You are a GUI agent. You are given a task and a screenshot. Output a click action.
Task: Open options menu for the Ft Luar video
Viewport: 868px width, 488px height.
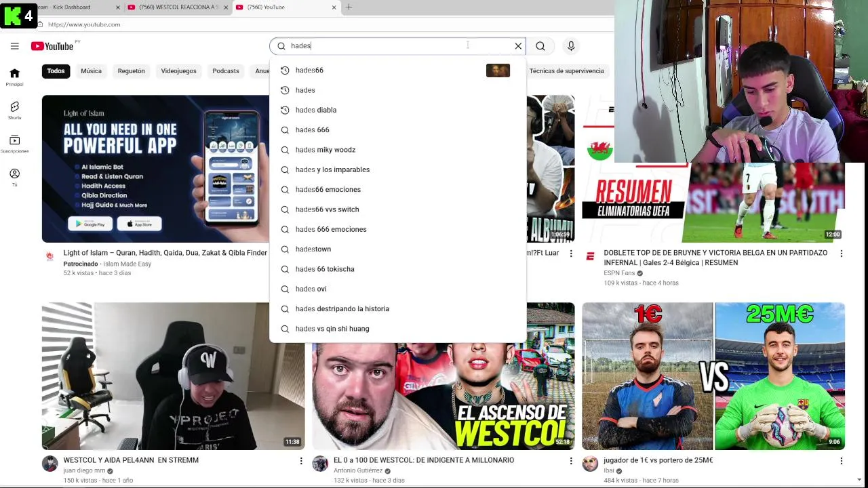click(x=571, y=253)
